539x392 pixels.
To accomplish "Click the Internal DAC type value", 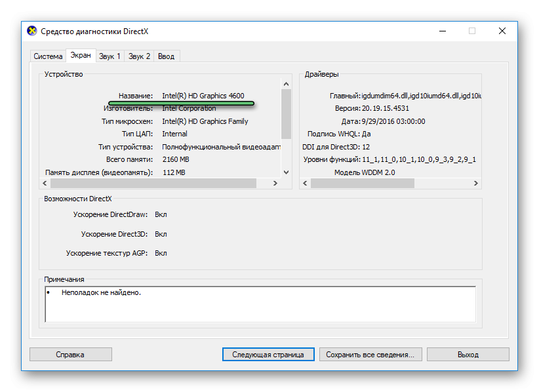I will 174,134.
